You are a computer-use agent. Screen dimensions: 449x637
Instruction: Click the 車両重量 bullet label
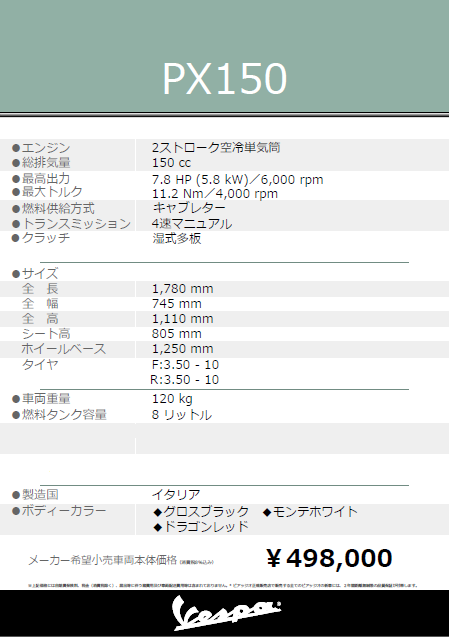click(x=41, y=399)
